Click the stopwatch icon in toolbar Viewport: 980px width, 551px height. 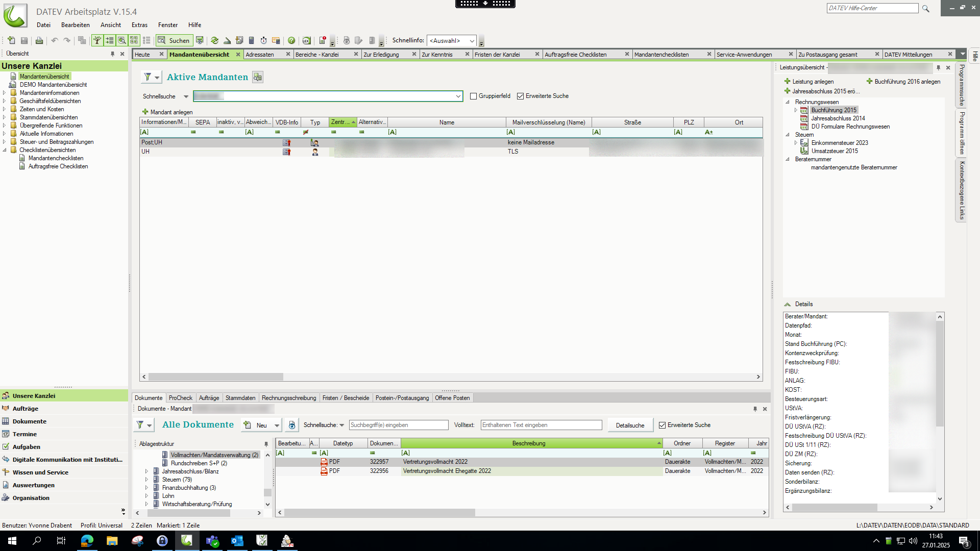pos(263,40)
